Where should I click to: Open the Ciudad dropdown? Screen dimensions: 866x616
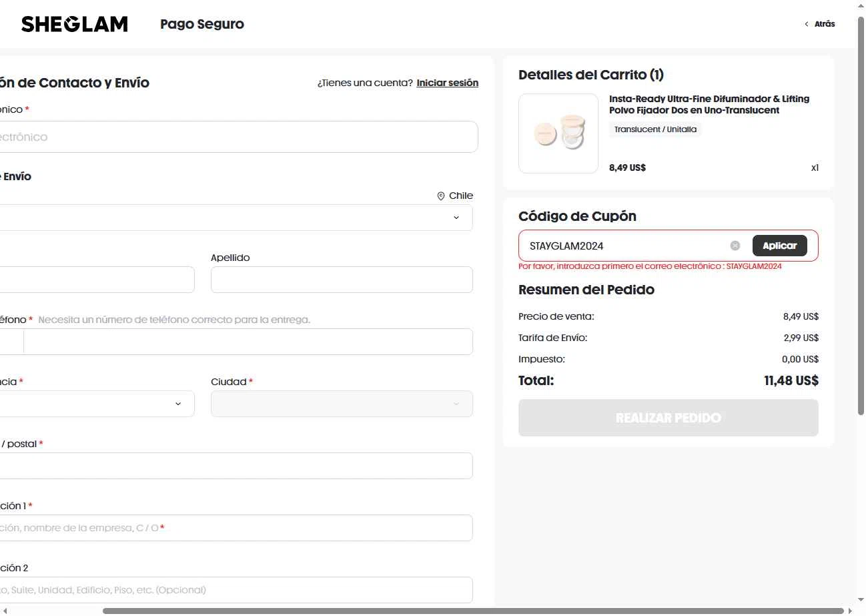(x=342, y=404)
